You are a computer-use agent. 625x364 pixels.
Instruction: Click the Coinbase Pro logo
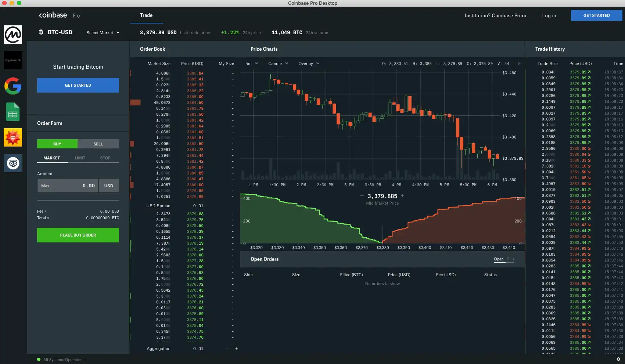(x=60, y=15)
